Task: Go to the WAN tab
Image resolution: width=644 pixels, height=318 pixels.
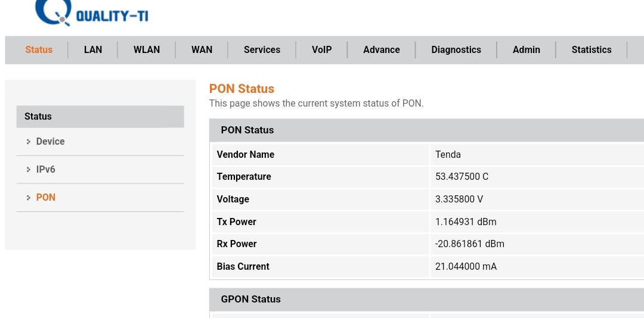Action: 202,50
